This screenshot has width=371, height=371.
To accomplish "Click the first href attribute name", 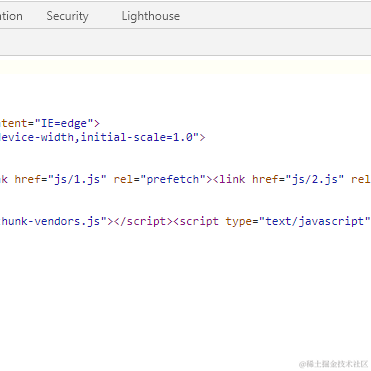I will (28, 179).
